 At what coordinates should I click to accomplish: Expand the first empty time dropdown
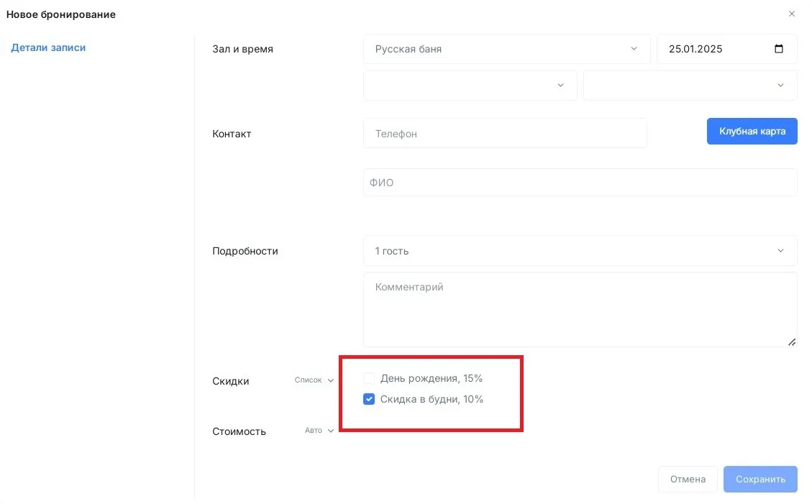(x=470, y=85)
